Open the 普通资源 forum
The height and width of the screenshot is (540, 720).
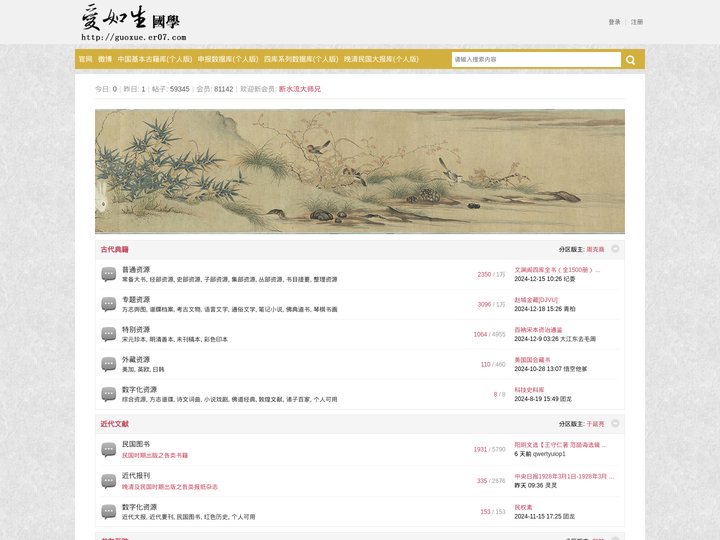(x=136, y=270)
